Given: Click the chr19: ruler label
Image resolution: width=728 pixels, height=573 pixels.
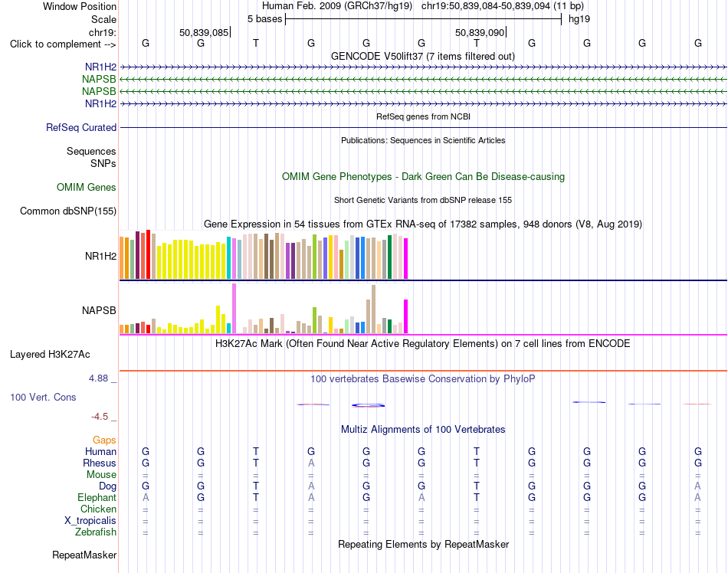Looking at the screenshot, I should pyautogui.click(x=102, y=32).
